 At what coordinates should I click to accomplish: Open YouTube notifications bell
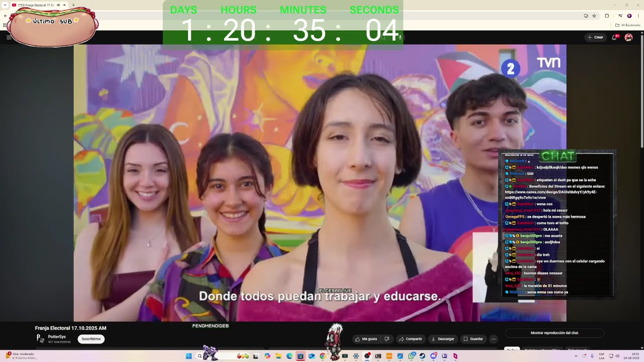click(x=614, y=37)
